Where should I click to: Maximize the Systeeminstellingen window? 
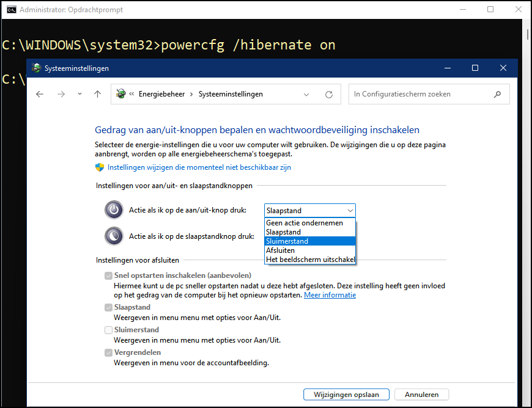point(475,68)
